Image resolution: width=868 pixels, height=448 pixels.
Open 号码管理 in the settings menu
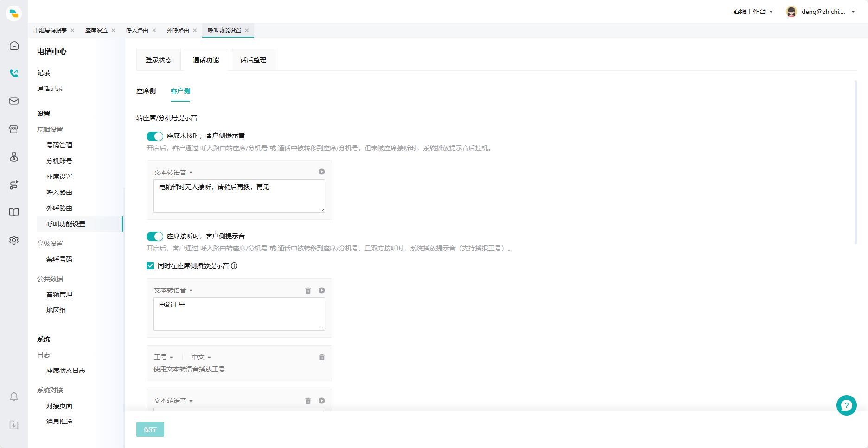click(59, 145)
